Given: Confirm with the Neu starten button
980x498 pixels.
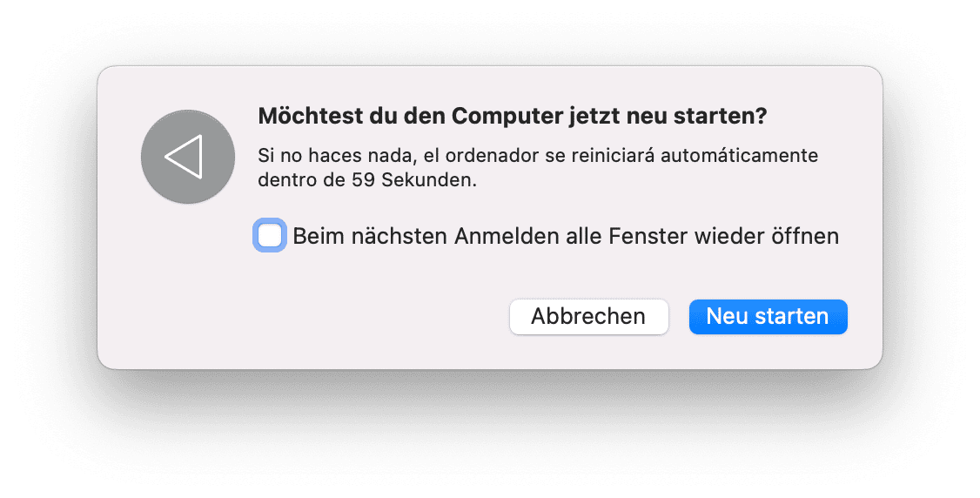Looking at the screenshot, I should pyautogui.click(x=768, y=317).
